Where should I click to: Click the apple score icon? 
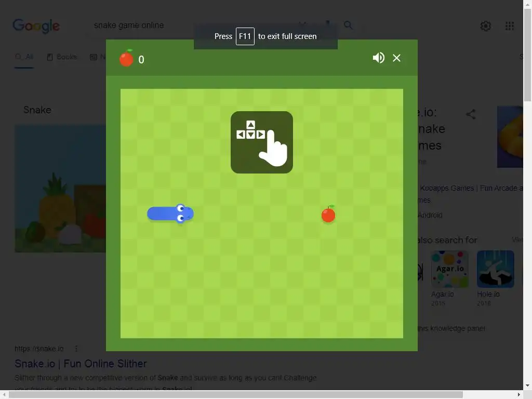point(127,58)
